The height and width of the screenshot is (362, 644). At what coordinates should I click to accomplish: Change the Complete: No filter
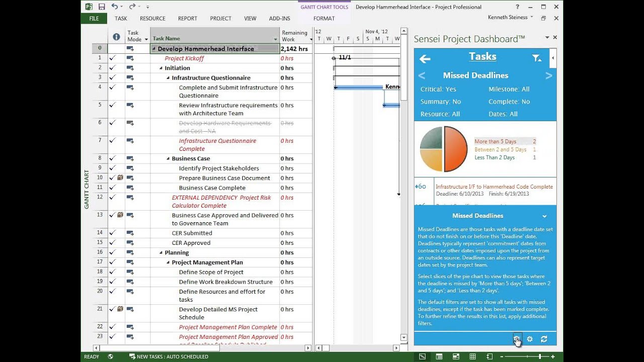[x=509, y=102]
